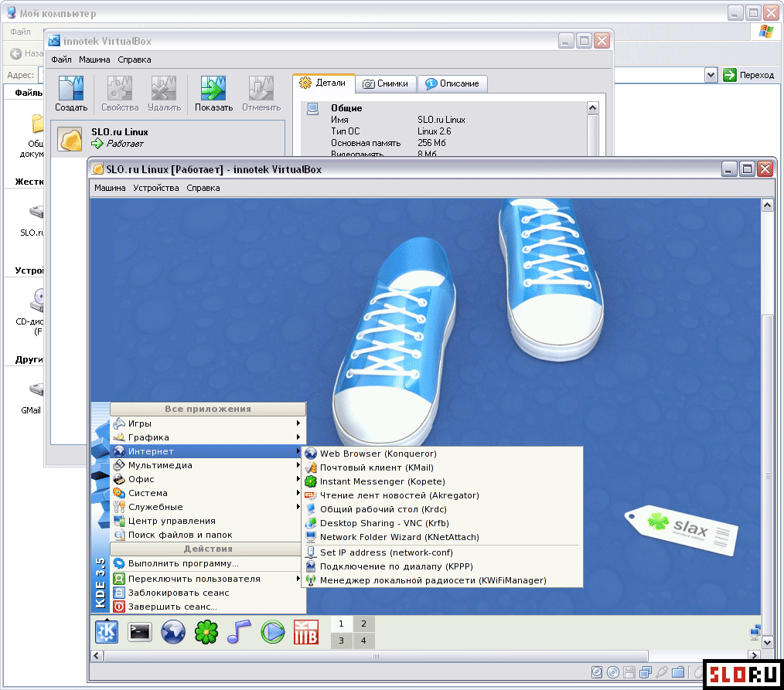Open Менеджер локальной радиосети (KWiFiManager)
The height and width of the screenshot is (690, 784).
coord(442,580)
